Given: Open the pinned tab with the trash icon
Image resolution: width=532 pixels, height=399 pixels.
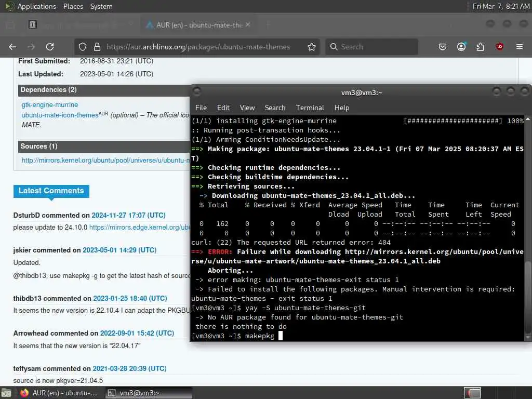Looking at the screenshot, I should click(x=33, y=25).
